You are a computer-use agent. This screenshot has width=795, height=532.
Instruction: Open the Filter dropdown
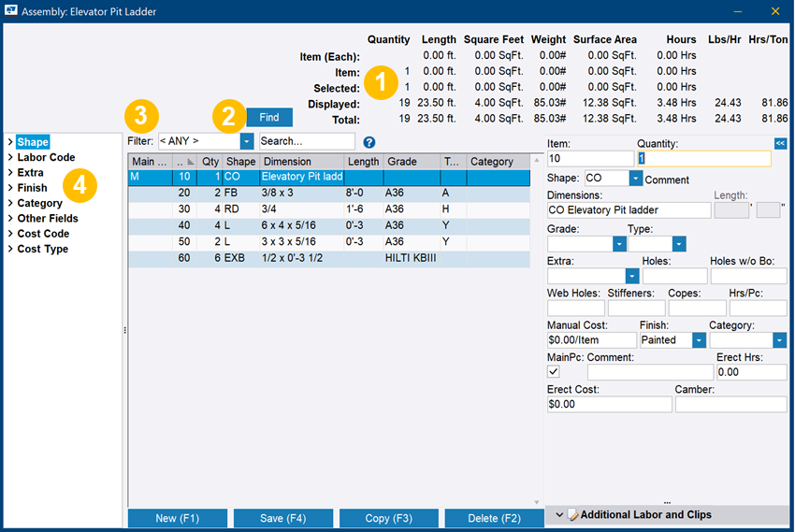[x=247, y=141]
